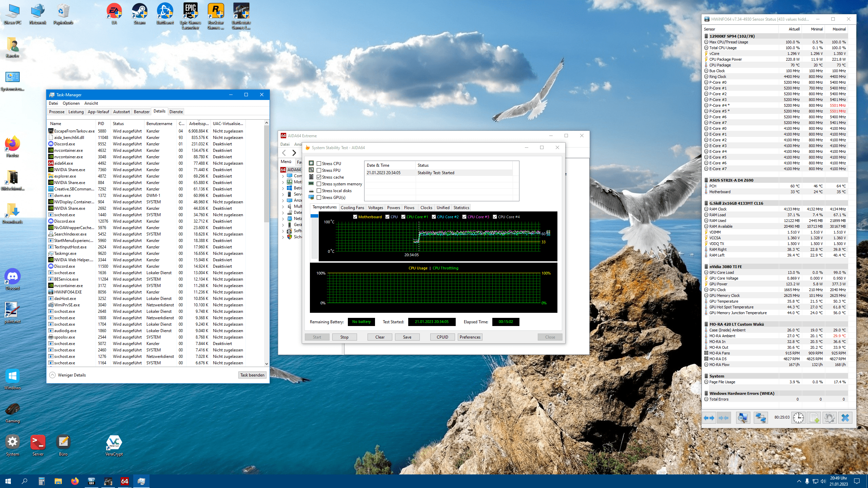868x488 pixels.
Task: Close HWiNFO sensors with blue X icon
Action: pyautogui.click(x=845, y=418)
